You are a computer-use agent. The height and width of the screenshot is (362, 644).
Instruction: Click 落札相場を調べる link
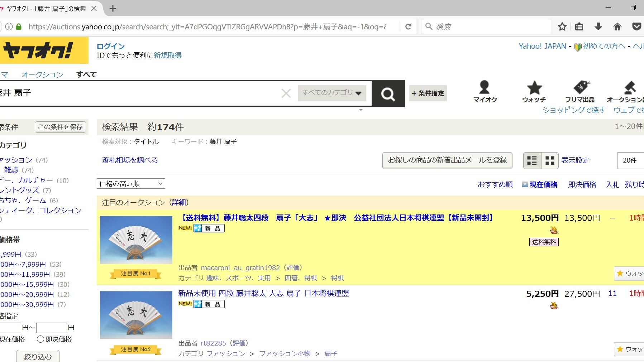pyautogui.click(x=130, y=160)
